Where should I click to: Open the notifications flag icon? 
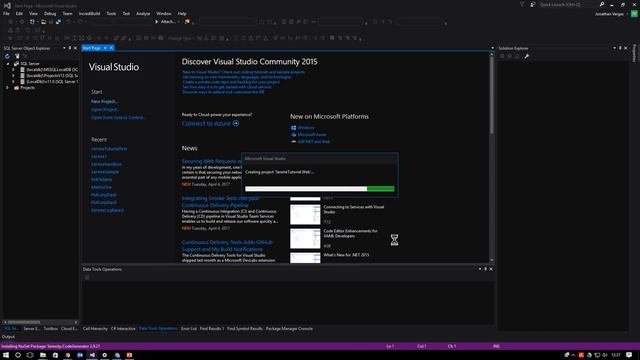(x=522, y=4)
